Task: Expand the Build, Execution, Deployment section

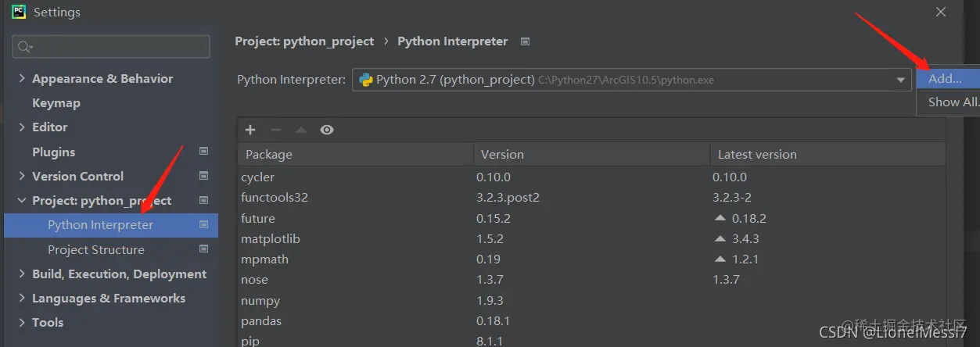Action: tap(22, 274)
